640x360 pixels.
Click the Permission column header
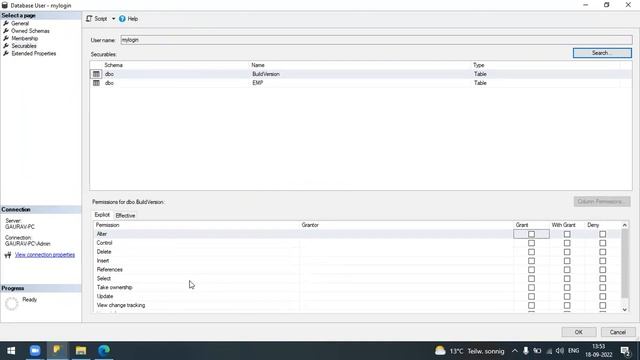107,225
